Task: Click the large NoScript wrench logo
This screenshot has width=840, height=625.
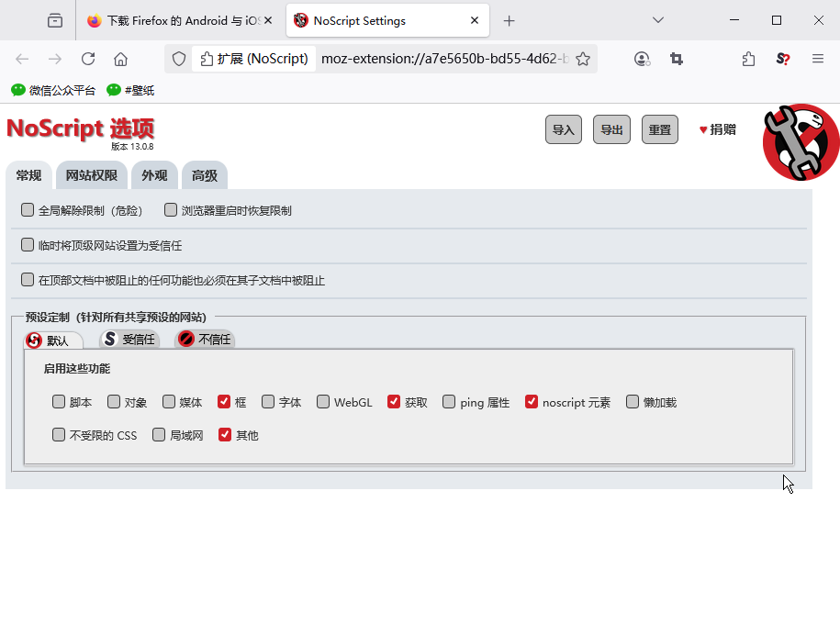Action: pos(801,142)
